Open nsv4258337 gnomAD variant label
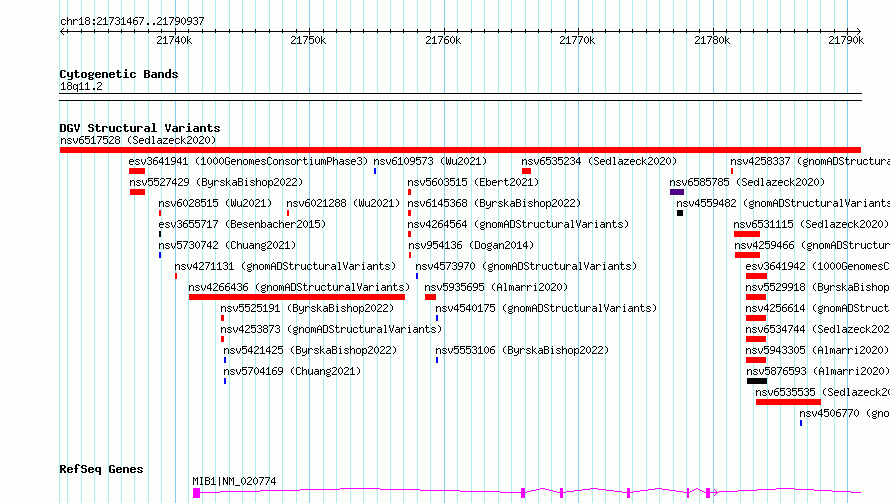This screenshot has height=503, width=890. tap(810, 161)
